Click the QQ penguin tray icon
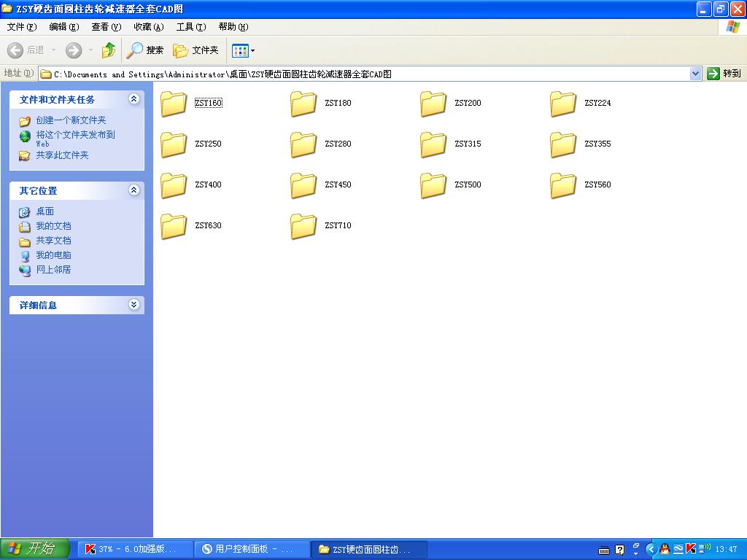Image resolution: width=747 pixels, height=560 pixels. [x=665, y=550]
